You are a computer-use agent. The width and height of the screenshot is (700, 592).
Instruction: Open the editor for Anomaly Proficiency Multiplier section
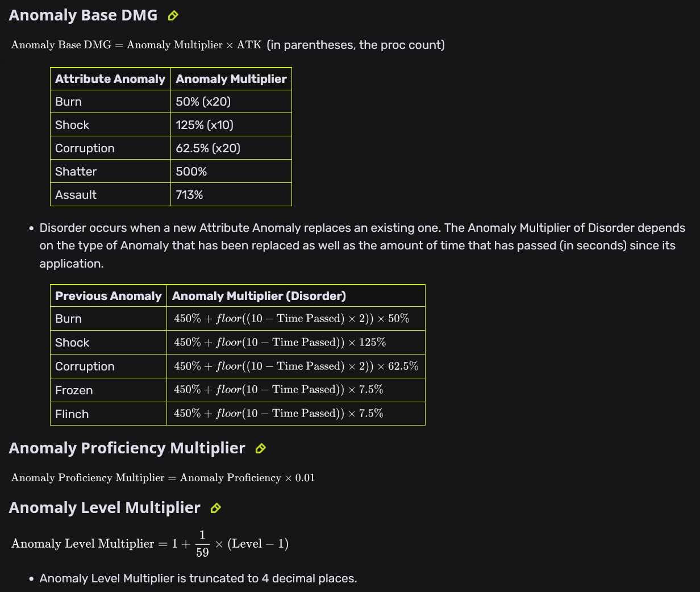260,449
